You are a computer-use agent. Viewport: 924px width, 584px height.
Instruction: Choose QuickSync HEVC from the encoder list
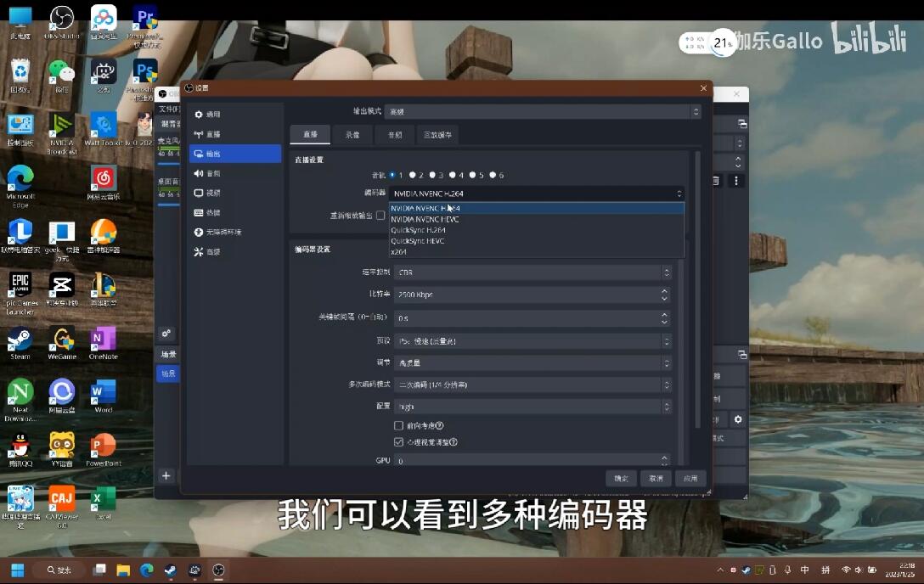click(x=536, y=241)
